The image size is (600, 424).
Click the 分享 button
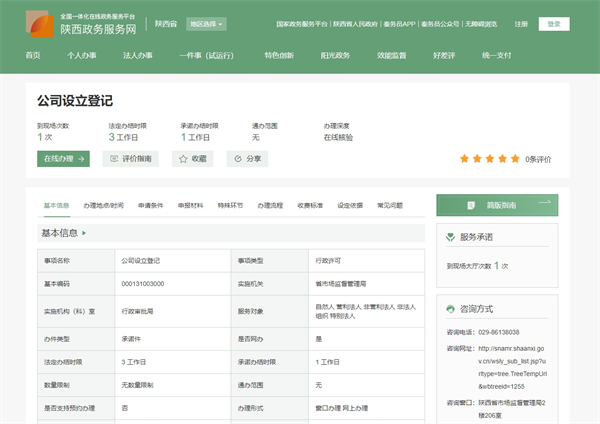click(247, 159)
